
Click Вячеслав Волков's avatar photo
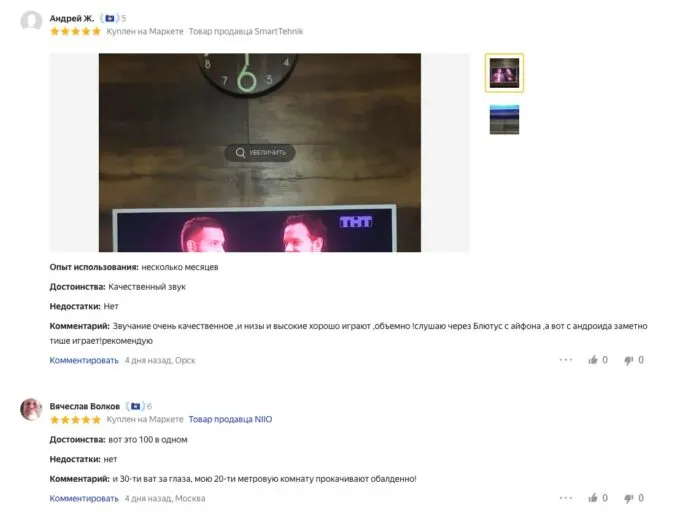point(31,409)
